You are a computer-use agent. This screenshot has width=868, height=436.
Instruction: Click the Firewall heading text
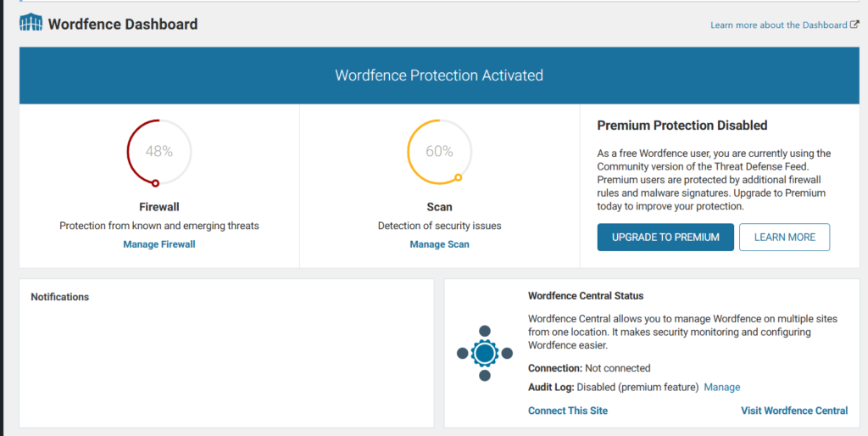tap(159, 207)
